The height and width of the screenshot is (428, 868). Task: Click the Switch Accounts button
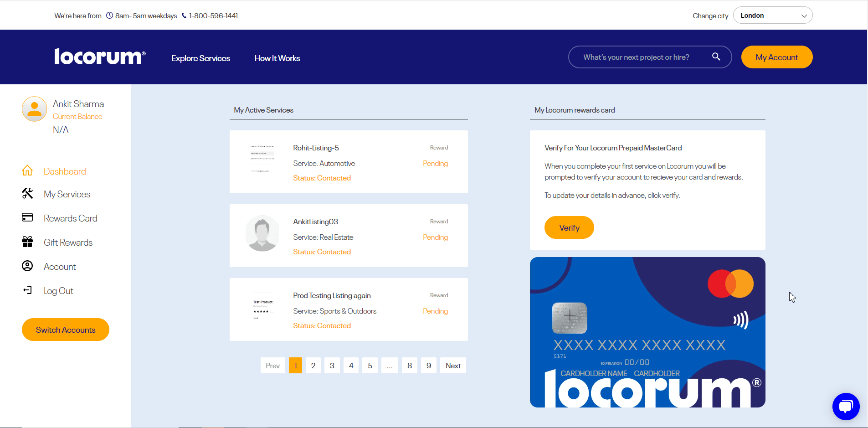click(66, 330)
